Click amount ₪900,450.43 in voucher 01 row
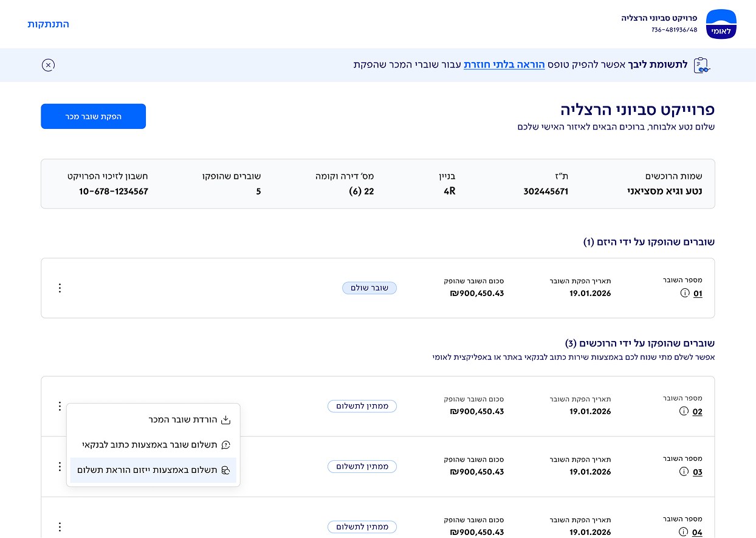The height and width of the screenshot is (538, 756). point(477,294)
